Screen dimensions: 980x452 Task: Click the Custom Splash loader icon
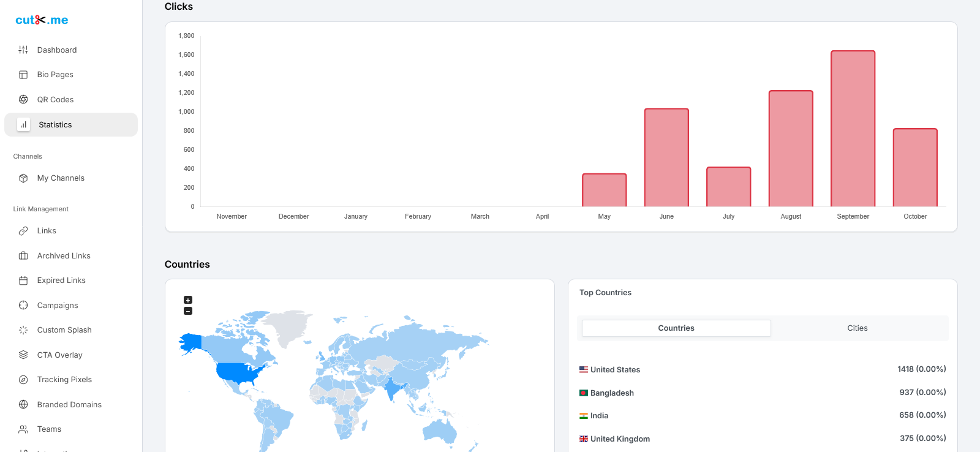[x=23, y=330]
